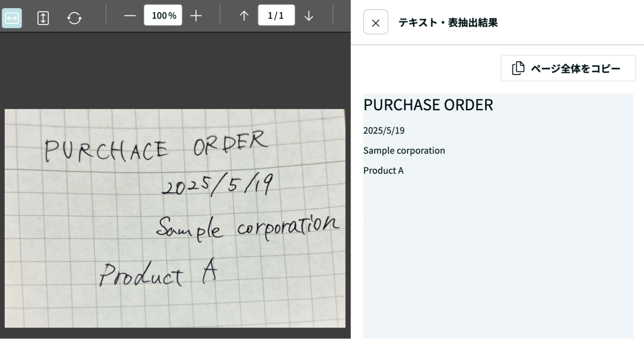Image resolution: width=644 pixels, height=339 pixels.
Task: Go to next page with down arrow
Action: [309, 15]
